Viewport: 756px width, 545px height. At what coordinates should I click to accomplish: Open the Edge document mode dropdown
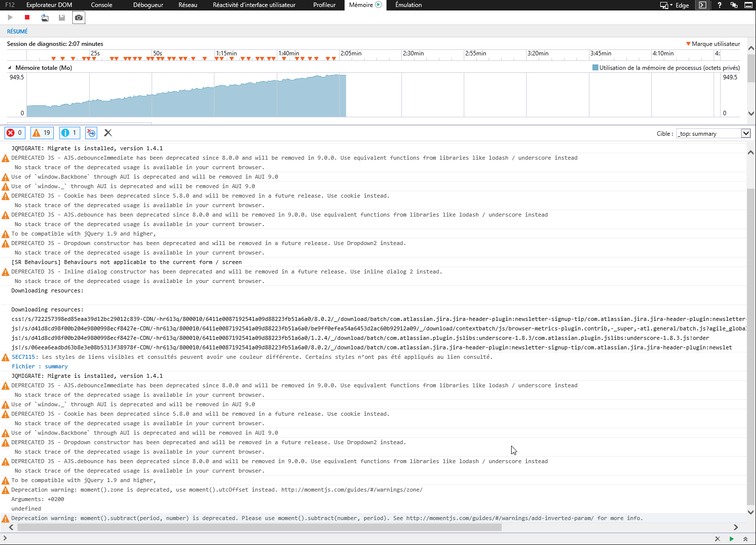pos(682,5)
